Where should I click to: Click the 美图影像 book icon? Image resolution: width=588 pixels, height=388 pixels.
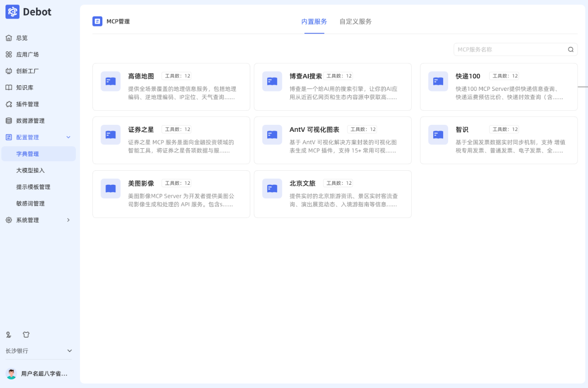110,189
